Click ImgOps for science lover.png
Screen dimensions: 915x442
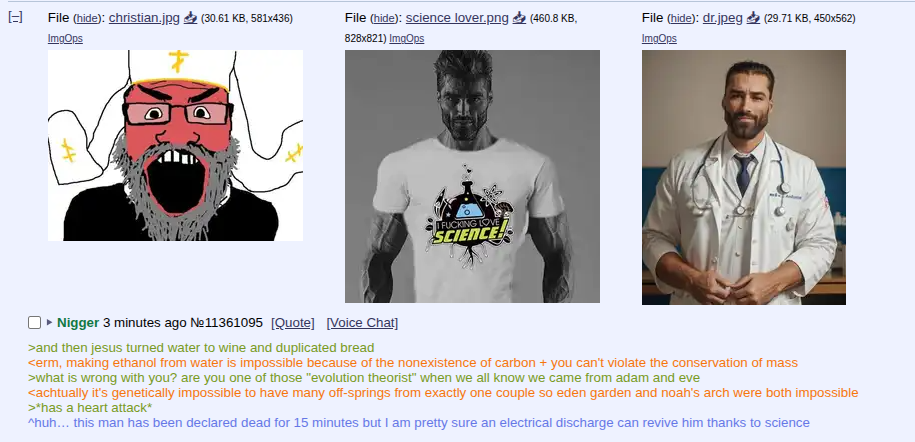(407, 39)
